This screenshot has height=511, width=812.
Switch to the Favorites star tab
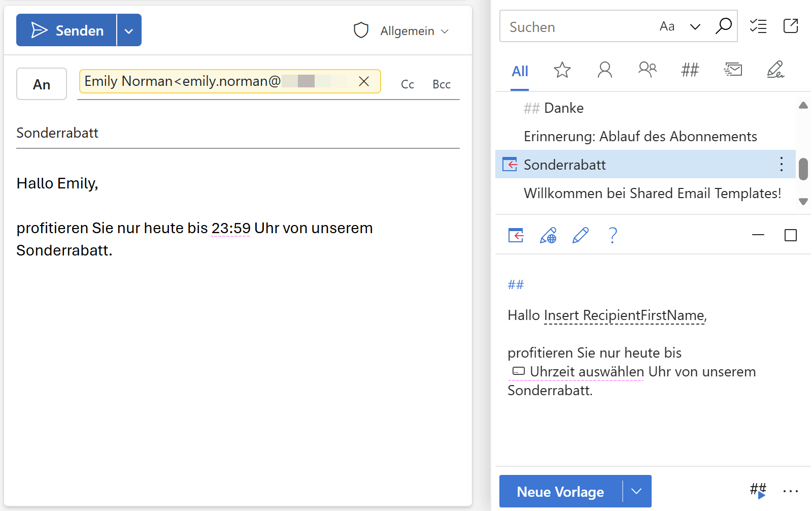coord(562,70)
